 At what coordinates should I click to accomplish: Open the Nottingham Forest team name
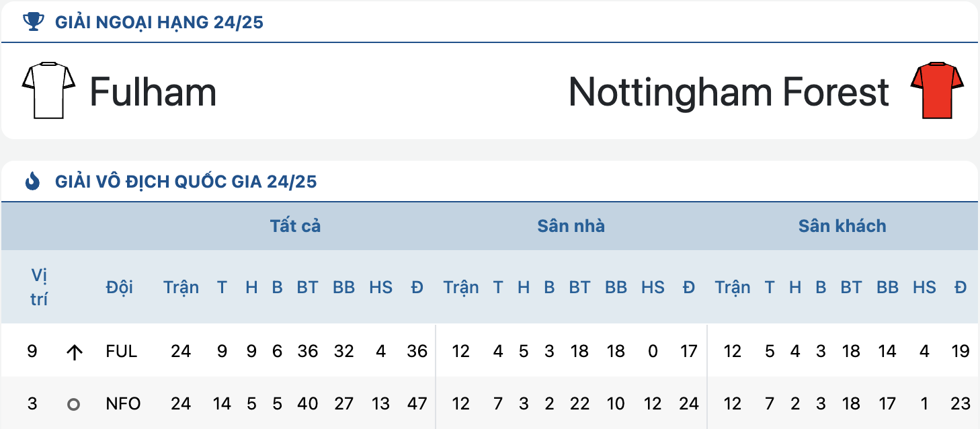(729, 91)
